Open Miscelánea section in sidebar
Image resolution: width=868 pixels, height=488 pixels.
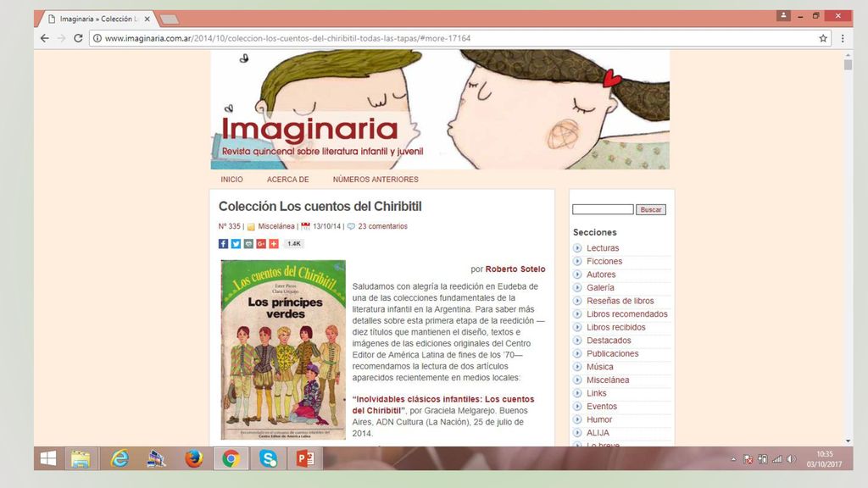click(608, 380)
